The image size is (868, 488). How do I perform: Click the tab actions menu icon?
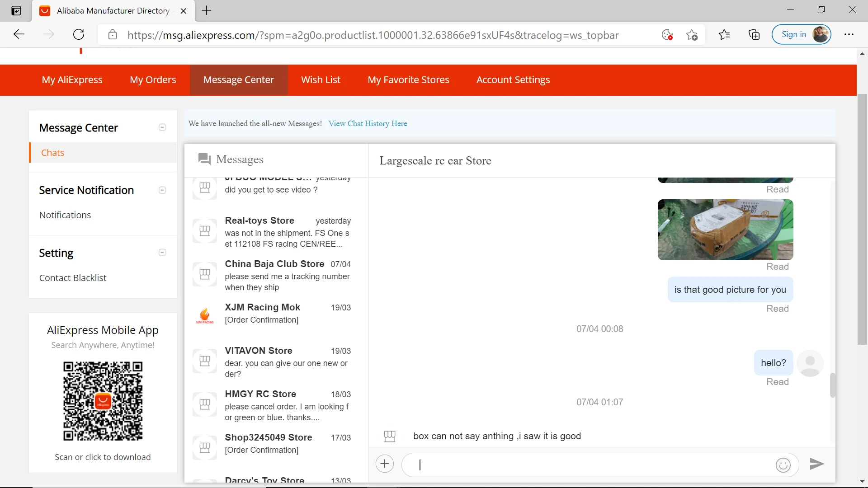[16, 10]
